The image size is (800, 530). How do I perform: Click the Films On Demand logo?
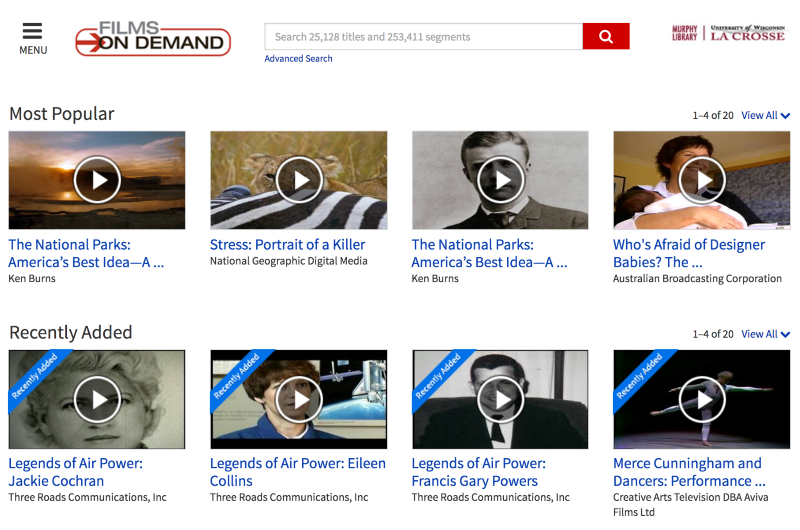click(x=153, y=39)
